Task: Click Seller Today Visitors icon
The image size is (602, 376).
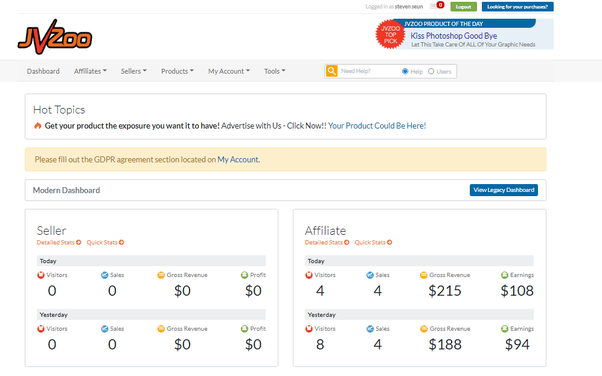Action: click(41, 275)
